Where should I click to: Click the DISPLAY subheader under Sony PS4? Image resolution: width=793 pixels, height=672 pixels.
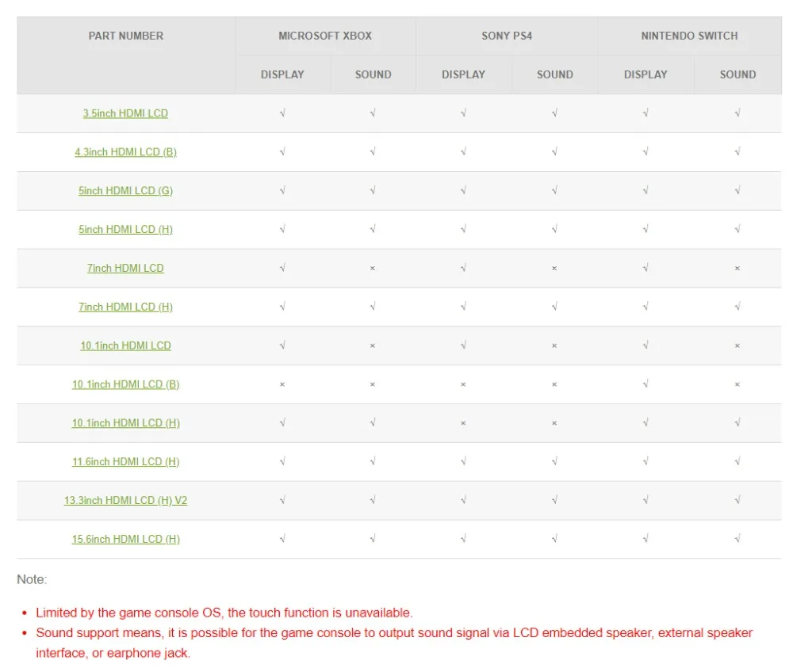[x=463, y=74]
